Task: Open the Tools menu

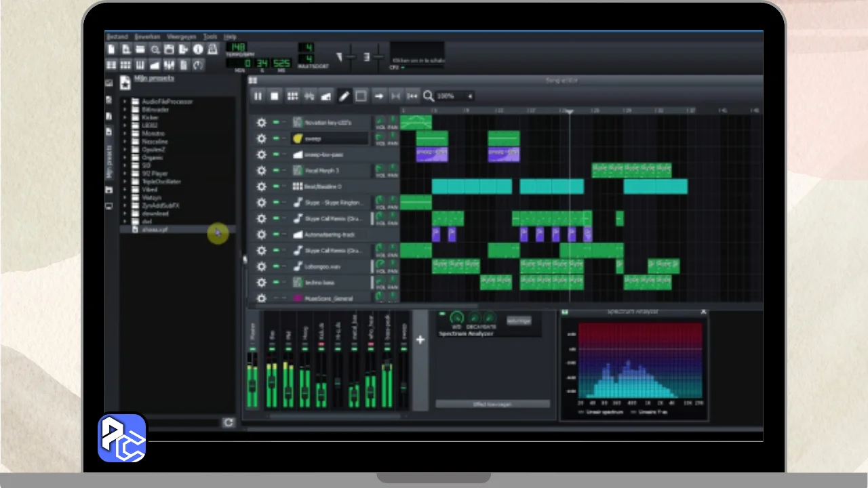Action: click(x=210, y=37)
